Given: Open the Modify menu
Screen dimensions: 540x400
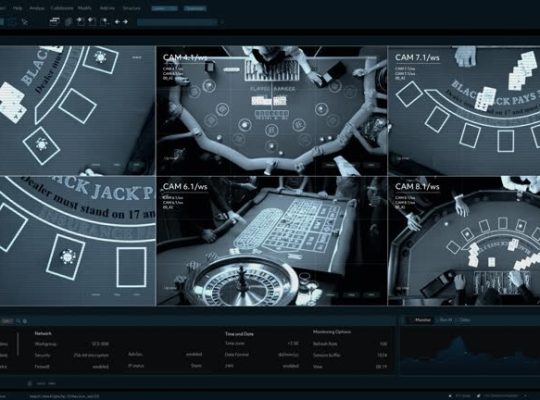Looking at the screenshot, I should coord(85,8).
